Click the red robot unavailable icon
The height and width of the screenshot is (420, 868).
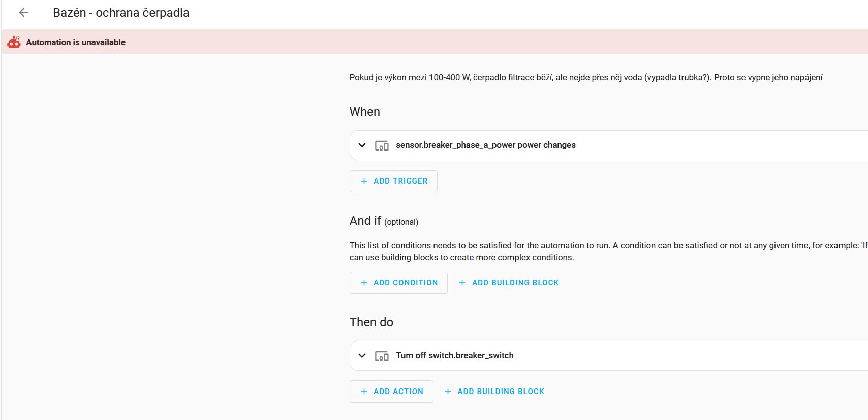14,42
